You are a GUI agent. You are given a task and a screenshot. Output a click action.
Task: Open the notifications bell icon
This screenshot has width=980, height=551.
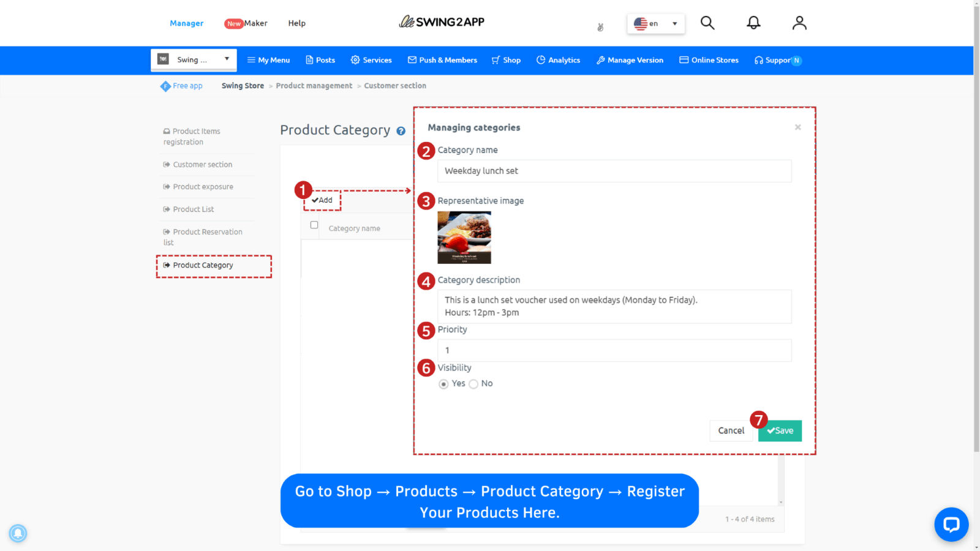pos(753,23)
